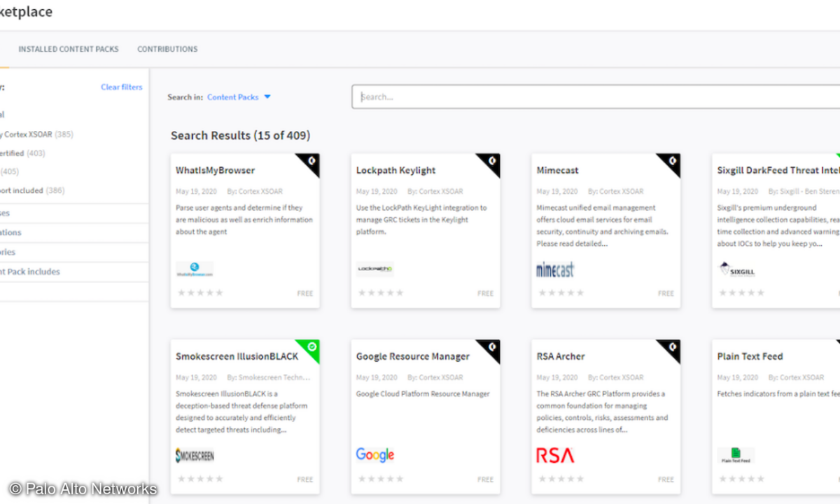Click the Mimecast description text
Viewport: 840px width, 504px height.
point(603,225)
